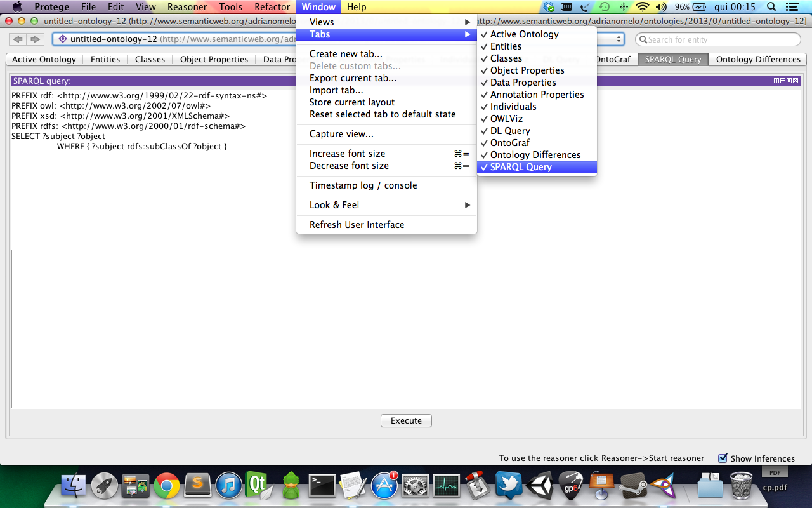
Task: Launch Keynote from the dock
Action: 601,486
